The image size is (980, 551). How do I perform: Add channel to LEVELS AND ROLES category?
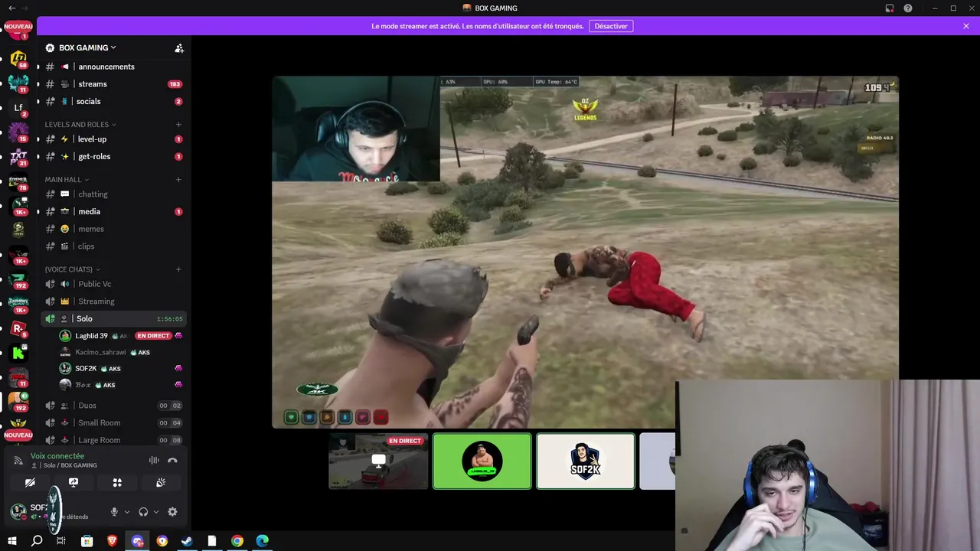178,124
